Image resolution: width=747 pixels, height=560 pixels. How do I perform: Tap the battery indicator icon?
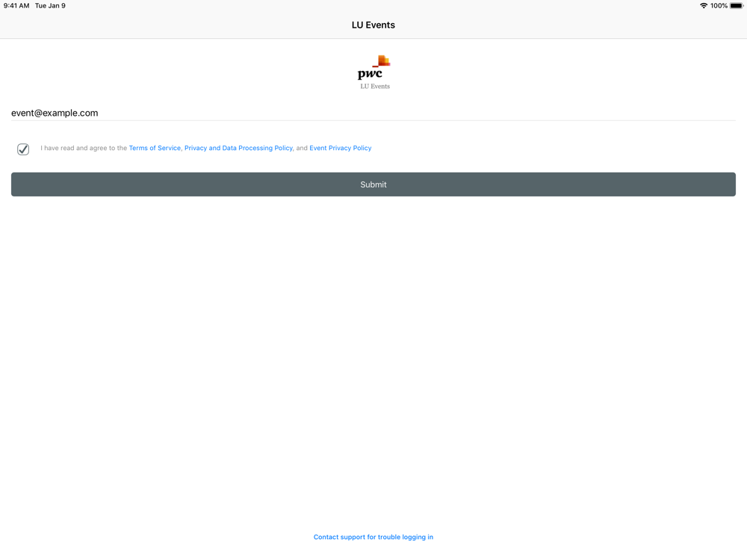click(x=737, y=6)
